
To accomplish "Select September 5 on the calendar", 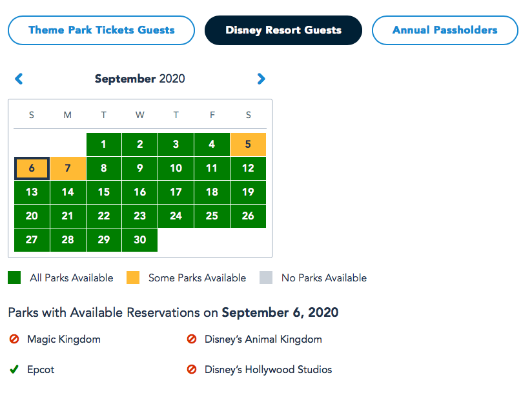I will tap(248, 145).
